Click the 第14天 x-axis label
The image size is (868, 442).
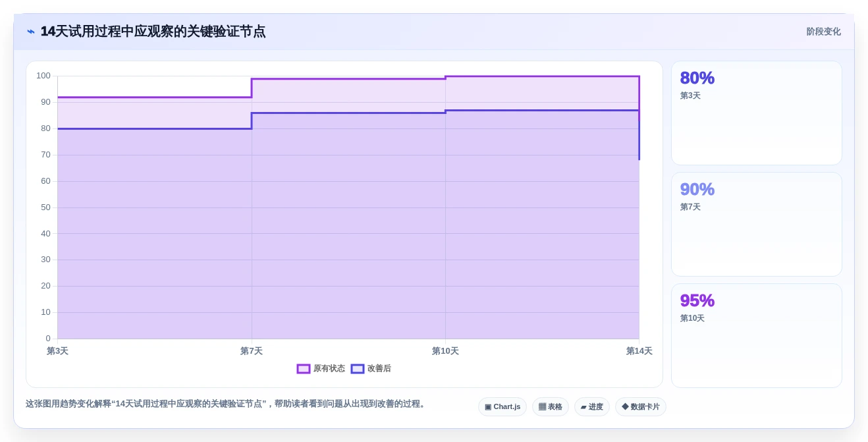tap(639, 351)
